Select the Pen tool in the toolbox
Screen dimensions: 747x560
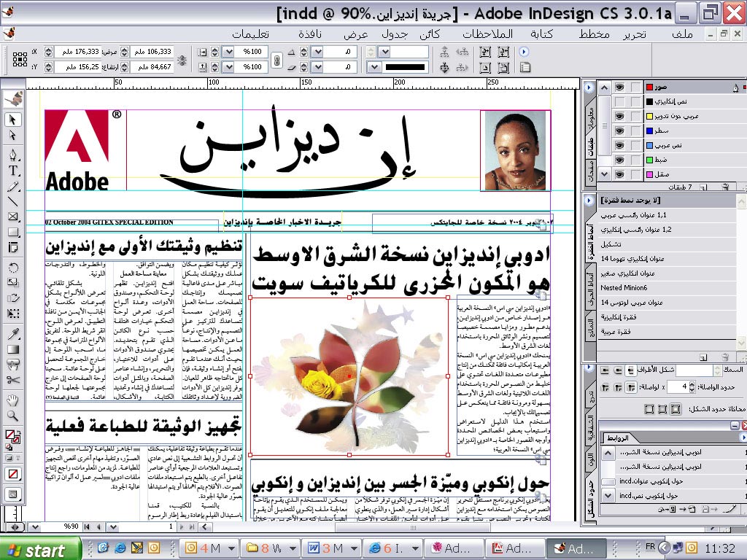(13, 155)
